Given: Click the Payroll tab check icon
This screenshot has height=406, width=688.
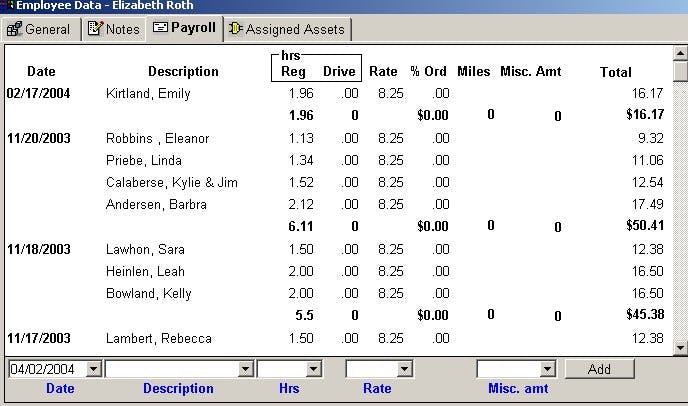Looking at the screenshot, I should 160,27.
